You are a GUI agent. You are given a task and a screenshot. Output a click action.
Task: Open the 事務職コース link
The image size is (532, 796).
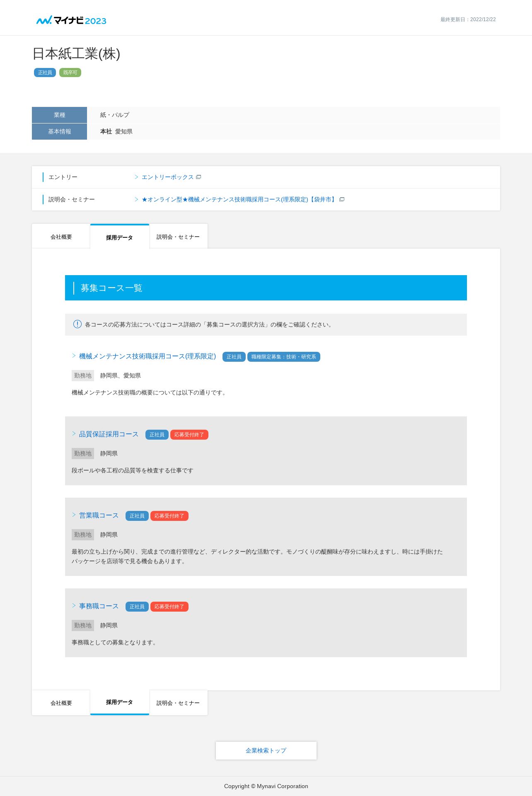tap(99, 606)
